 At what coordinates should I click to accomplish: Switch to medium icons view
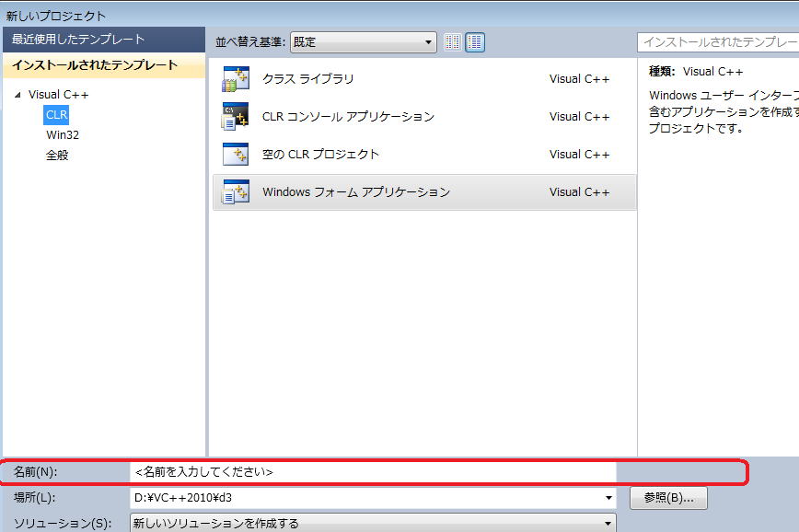[475, 42]
